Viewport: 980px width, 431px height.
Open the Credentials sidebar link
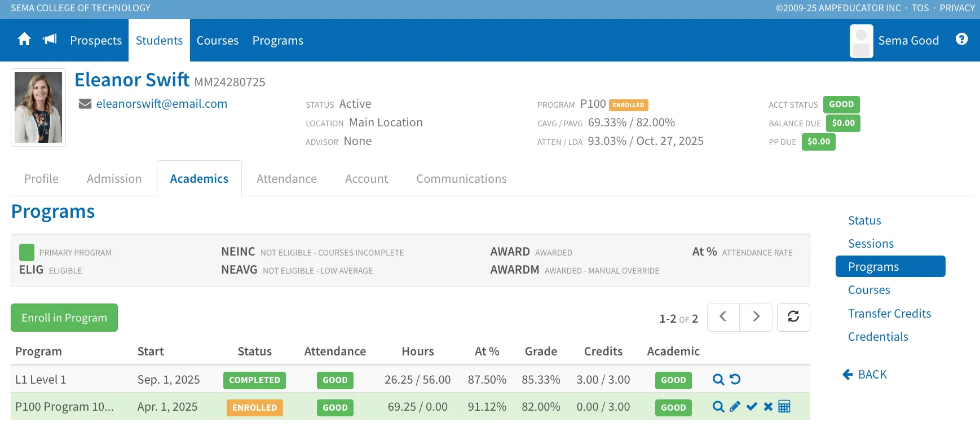[x=878, y=337]
